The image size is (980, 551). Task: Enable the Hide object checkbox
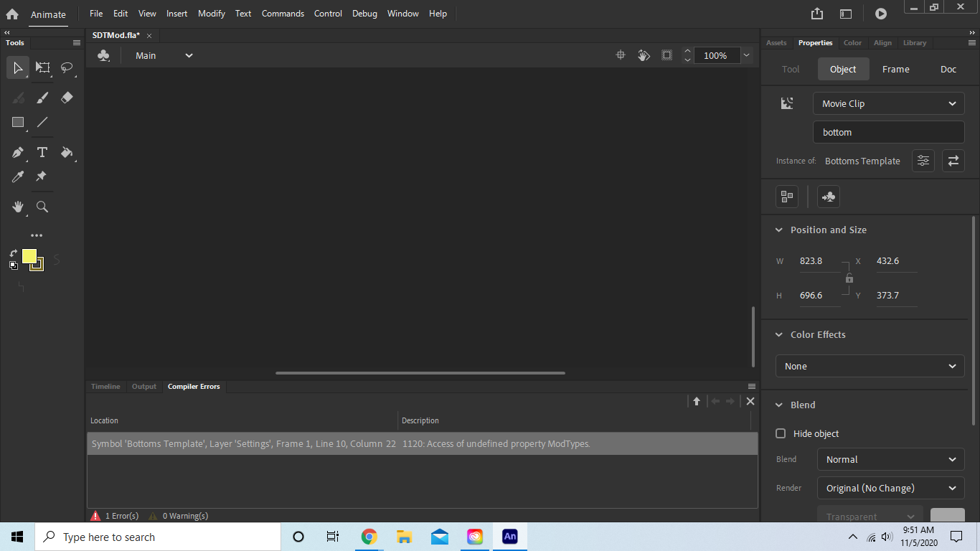[x=780, y=433]
